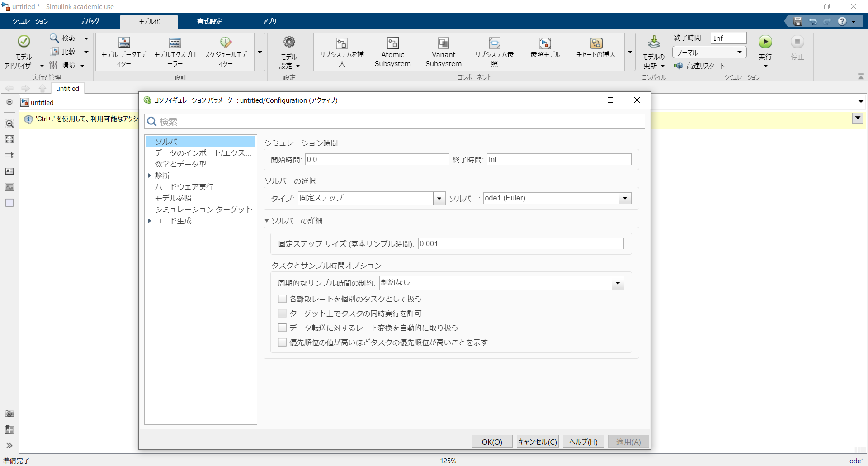868x466 pixels.
Task: Click the fixed step size input field
Action: tap(520, 243)
